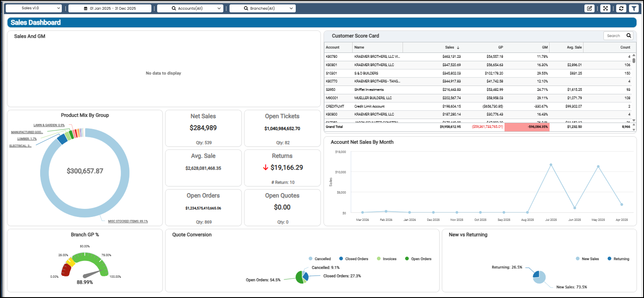Click the calendar icon in the date range
Image resolution: width=644 pixels, height=298 pixels.
(x=86, y=8)
